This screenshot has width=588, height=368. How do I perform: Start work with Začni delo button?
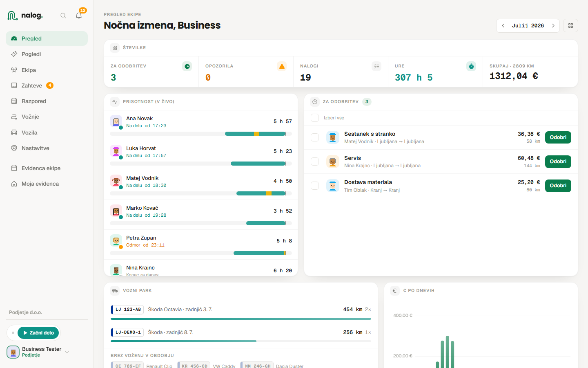[x=38, y=333]
